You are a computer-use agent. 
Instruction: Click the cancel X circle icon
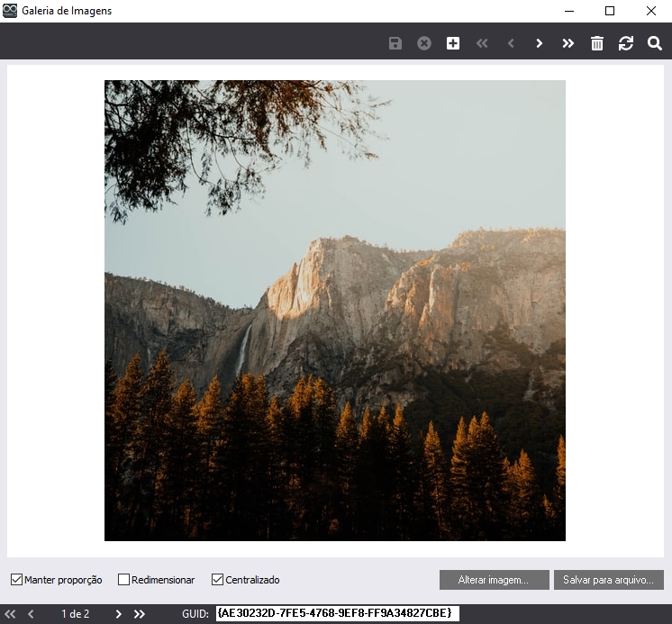pyautogui.click(x=424, y=43)
